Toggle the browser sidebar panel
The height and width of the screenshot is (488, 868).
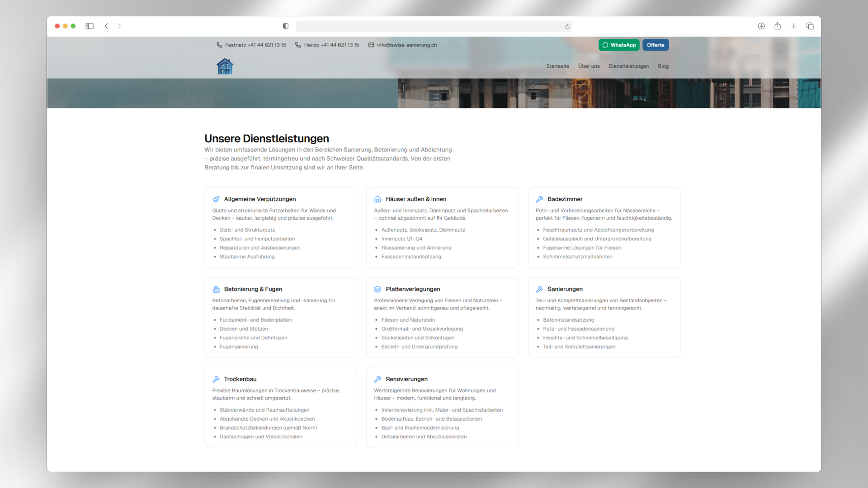[x=89, y=26]
